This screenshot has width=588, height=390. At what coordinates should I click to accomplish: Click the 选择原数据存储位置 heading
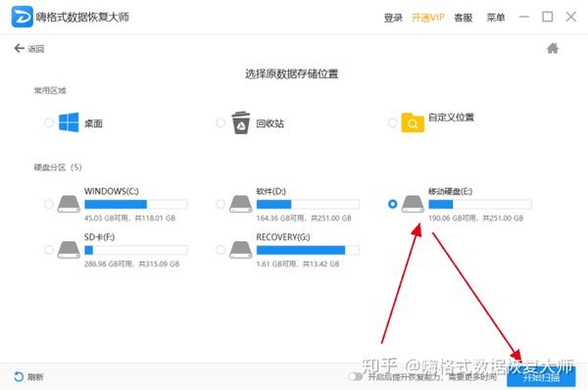(292, 73)
